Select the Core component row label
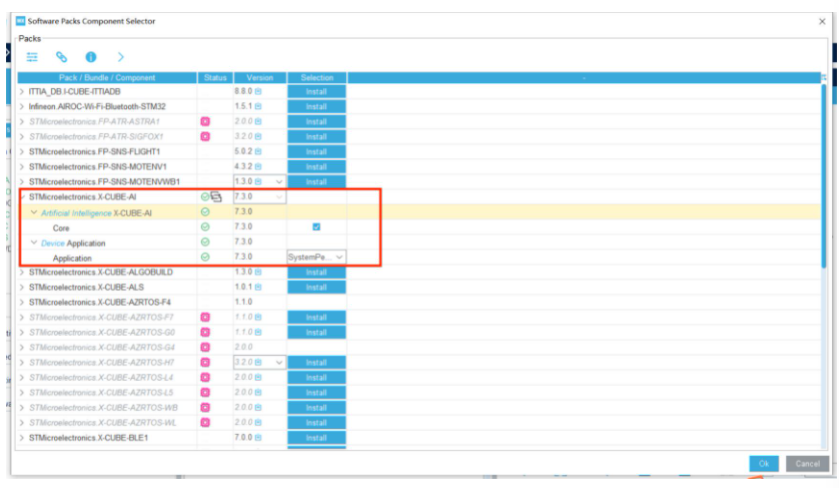 click(61, 228)
